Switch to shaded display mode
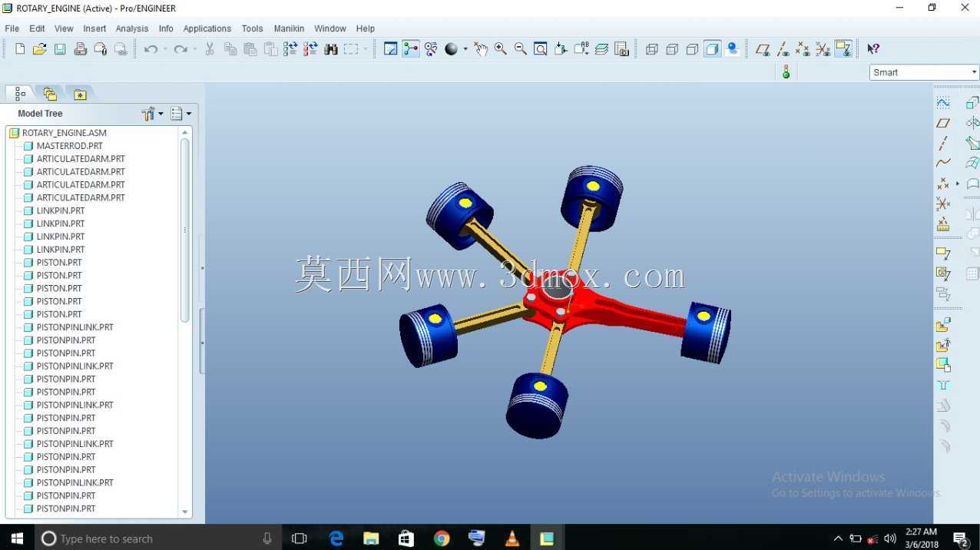This screenshot has height=550, width=980. [x=713, y=49]
